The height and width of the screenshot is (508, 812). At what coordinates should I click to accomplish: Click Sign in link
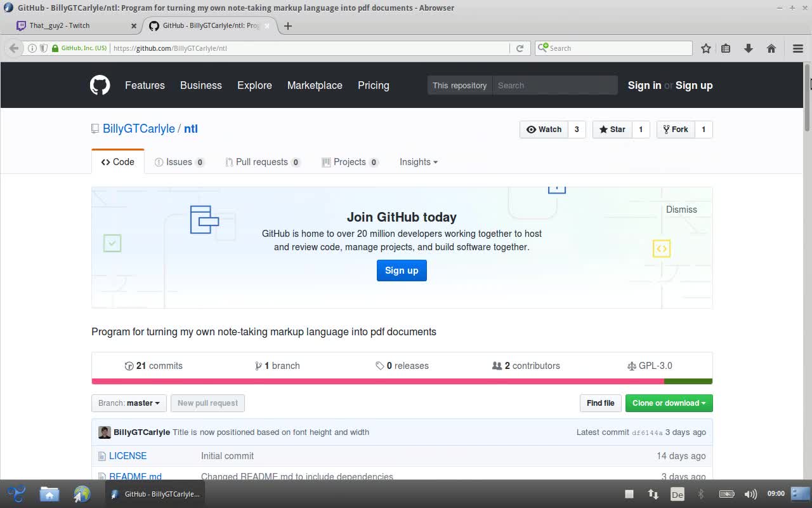coord(645,85)
